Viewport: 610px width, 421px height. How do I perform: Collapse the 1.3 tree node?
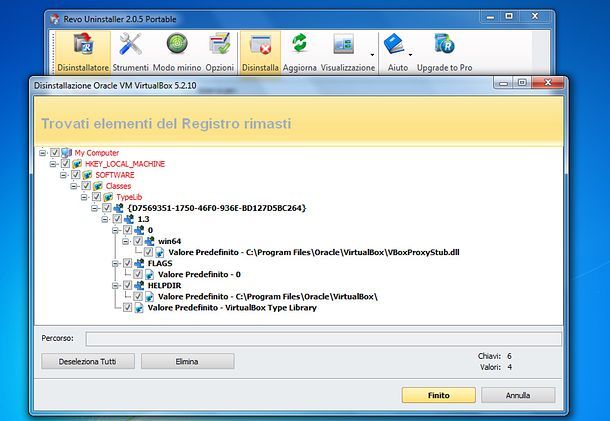coord(105,219)
